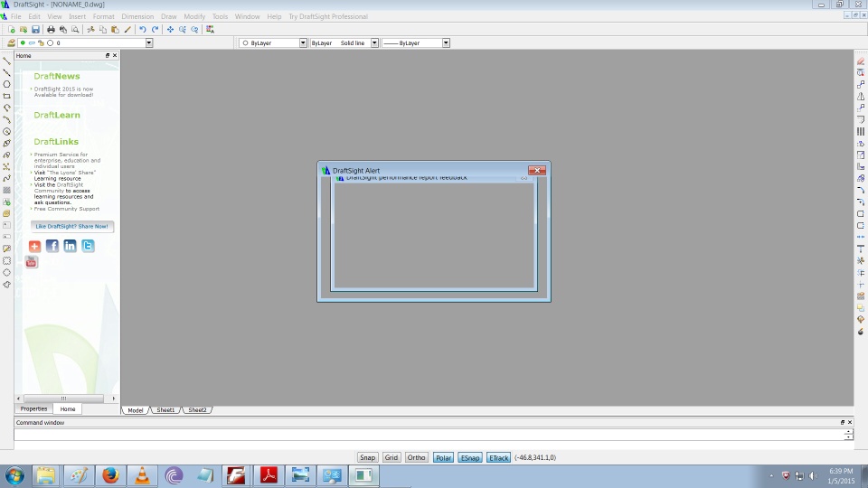The height and width of the screenshot is (488, 868).
Task: Click Twitter share icon
Action: point(88,246)
